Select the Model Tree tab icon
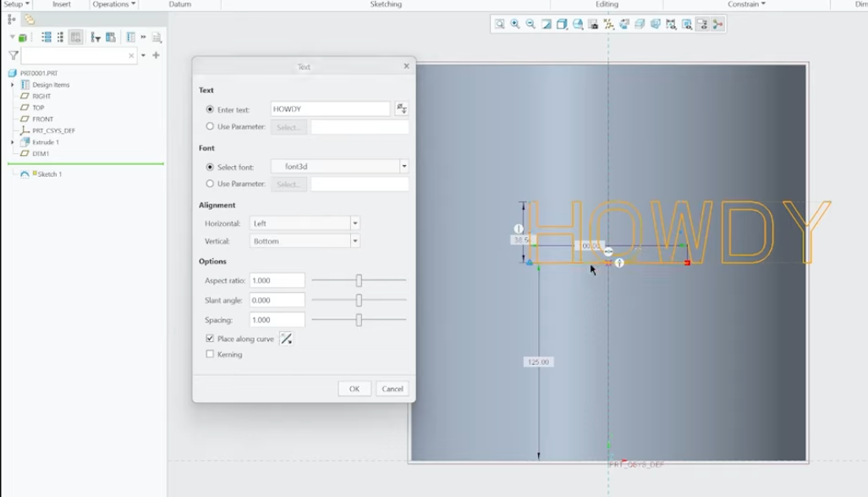 [x=12, y=20]
